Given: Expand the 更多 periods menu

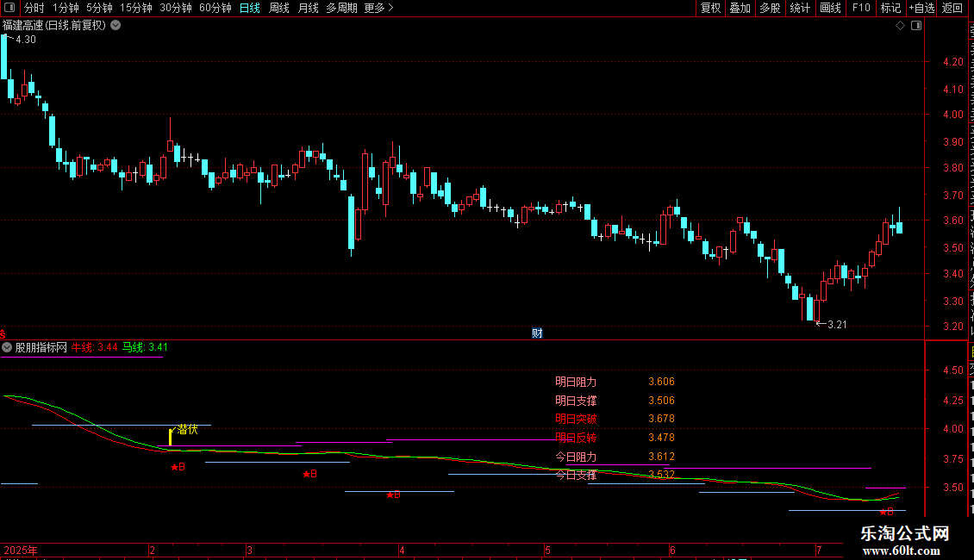Looking at the screenshot, I should pyautogui.click(x=378, y=8).
